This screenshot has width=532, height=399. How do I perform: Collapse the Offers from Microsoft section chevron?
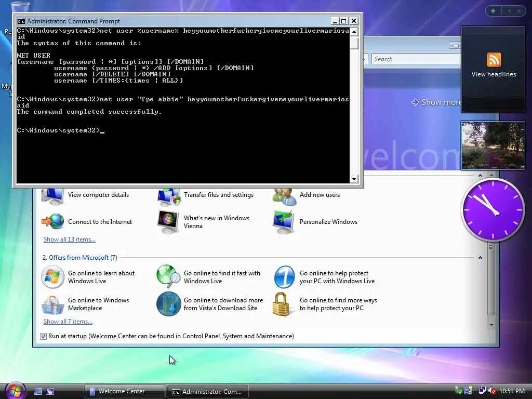[x=480, y=258]
